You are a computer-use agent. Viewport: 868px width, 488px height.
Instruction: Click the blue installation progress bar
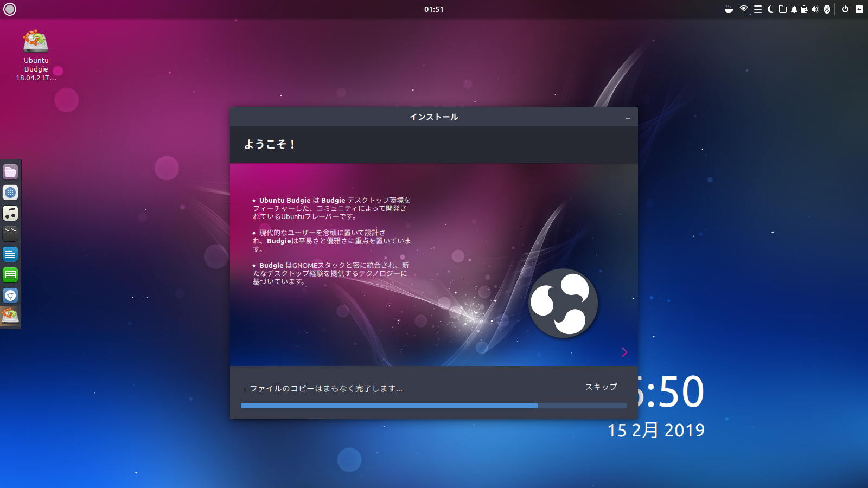434,406
